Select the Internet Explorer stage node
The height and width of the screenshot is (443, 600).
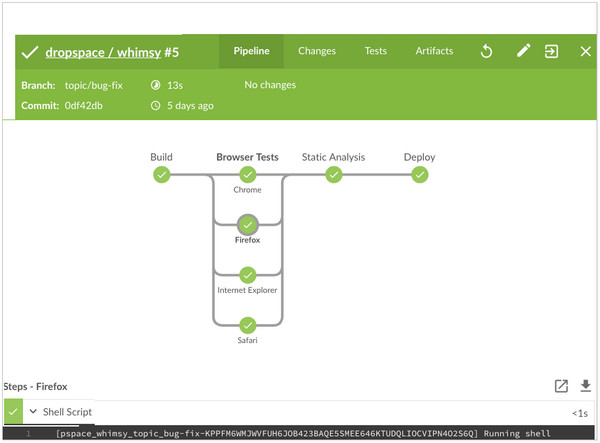tap(248, 275)
